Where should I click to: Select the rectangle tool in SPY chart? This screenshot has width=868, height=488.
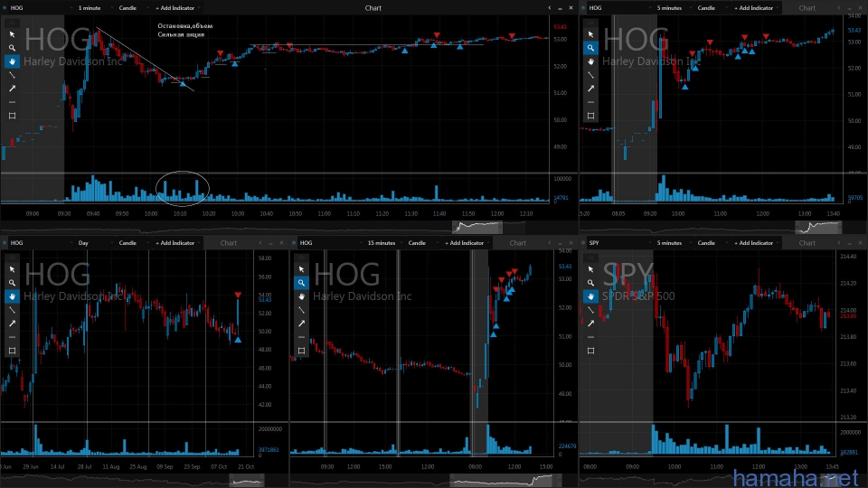click(x=590, y=351)
